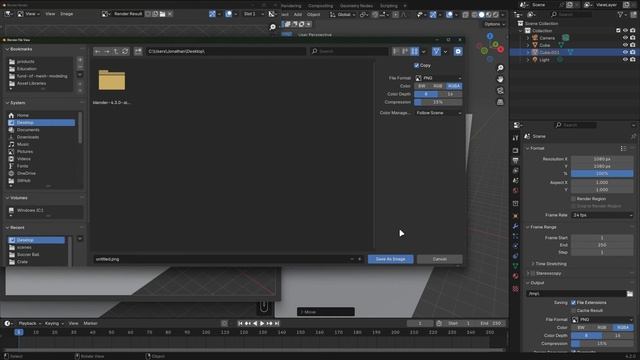The width and height of the screenshot is (640, 360).
Task: Toggle file filter funnel in file browser
Action: (436, 51)
